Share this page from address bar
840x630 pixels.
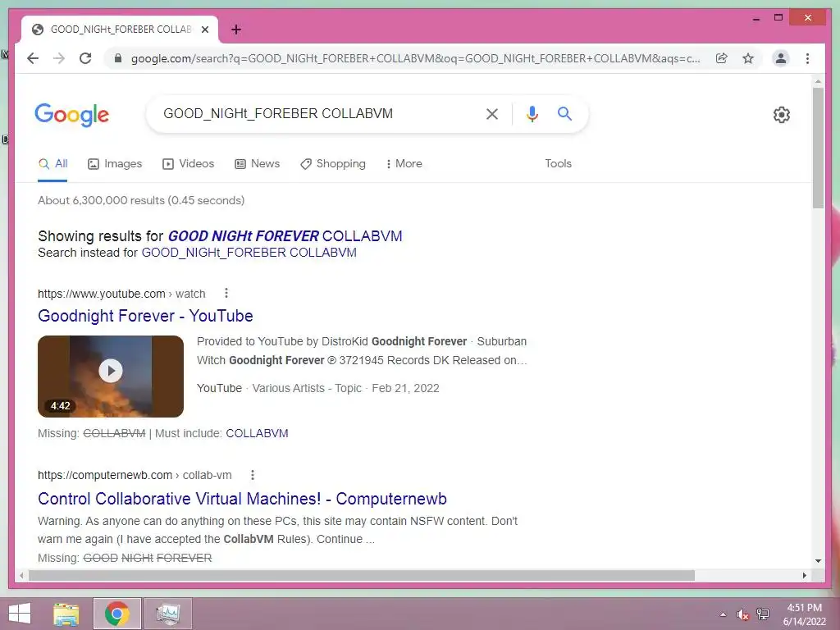click(x=722, y=58)
